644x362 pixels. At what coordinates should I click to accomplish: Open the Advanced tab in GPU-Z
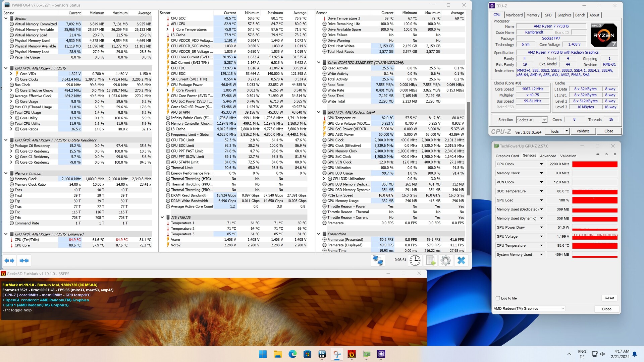548,156
